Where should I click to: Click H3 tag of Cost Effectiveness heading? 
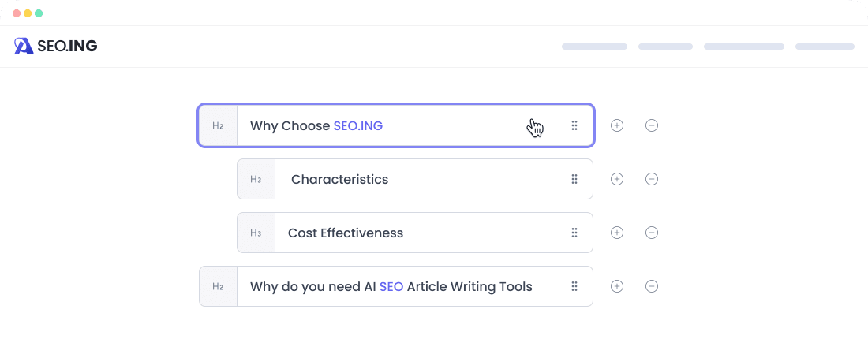[256, 233]
